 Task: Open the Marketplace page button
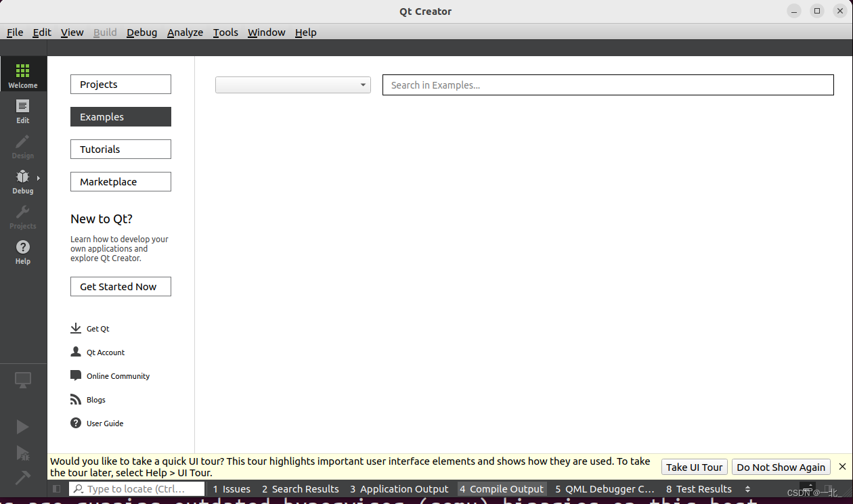click(121, 182)
